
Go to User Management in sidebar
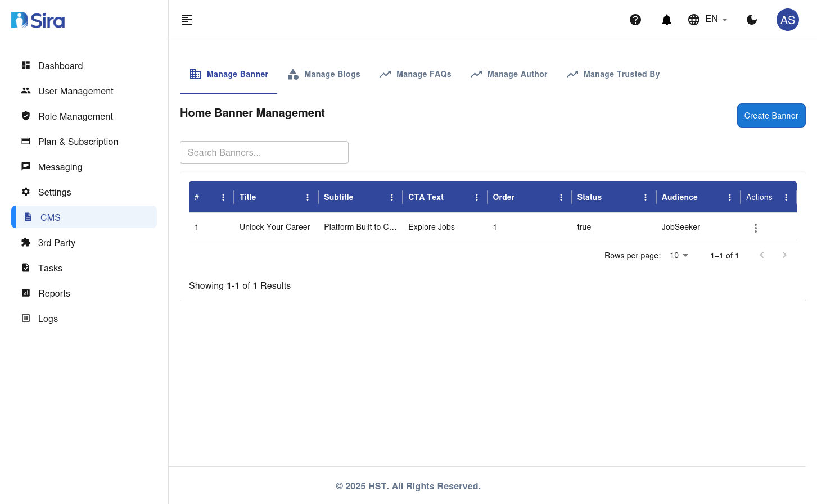(75, 91)
